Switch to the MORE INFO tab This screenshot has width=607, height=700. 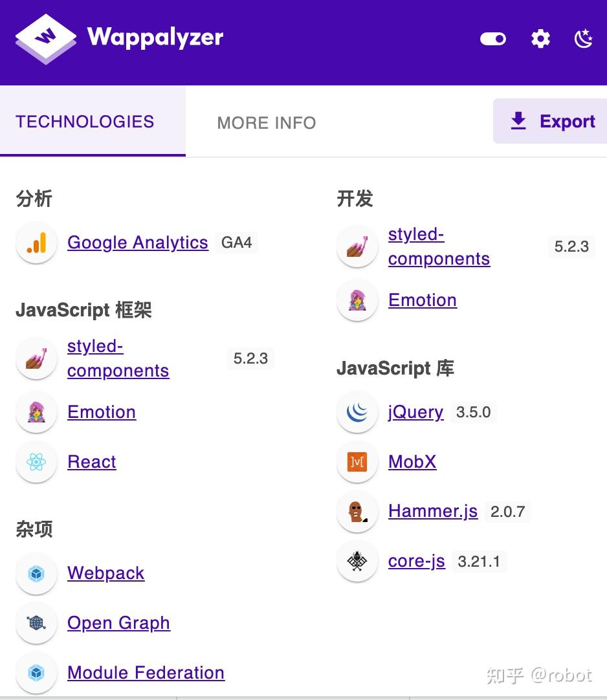click(x=267, y=123)
